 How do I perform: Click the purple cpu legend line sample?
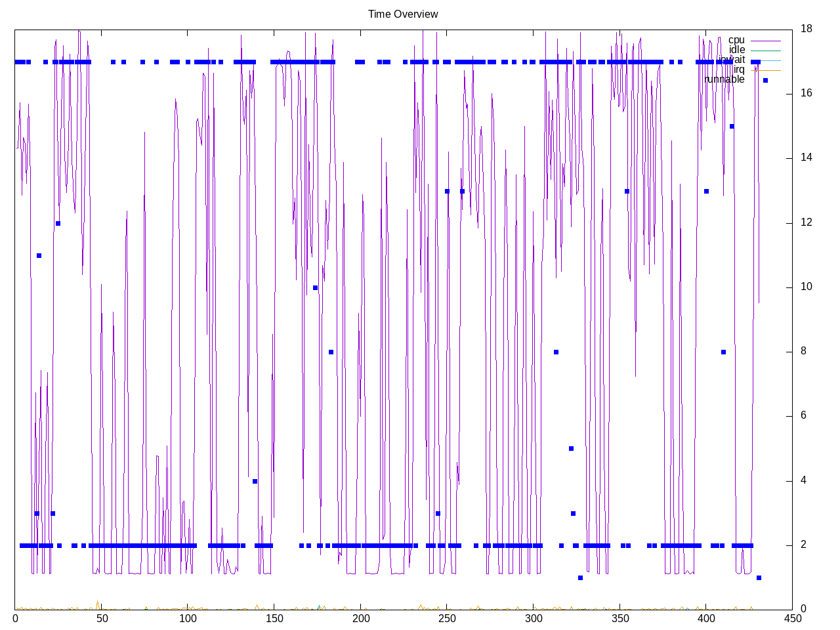pyautogui.click(x=765, y=41)
